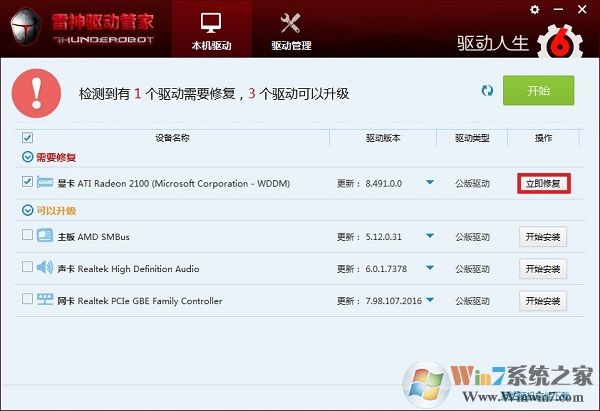
Task: Open version dropdown for 7.98.107.2016
Action: click(430, 299)
